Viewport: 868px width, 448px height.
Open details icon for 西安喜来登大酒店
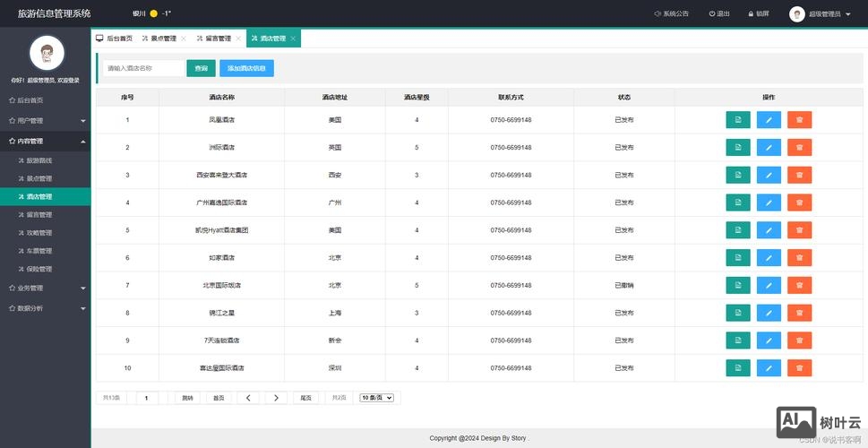[x=737, y=175]
